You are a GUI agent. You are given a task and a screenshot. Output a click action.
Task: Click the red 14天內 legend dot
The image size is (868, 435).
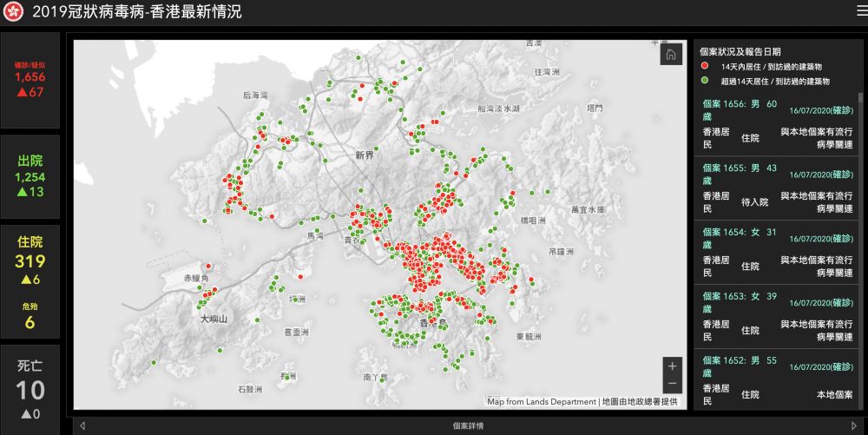point(704,66)
